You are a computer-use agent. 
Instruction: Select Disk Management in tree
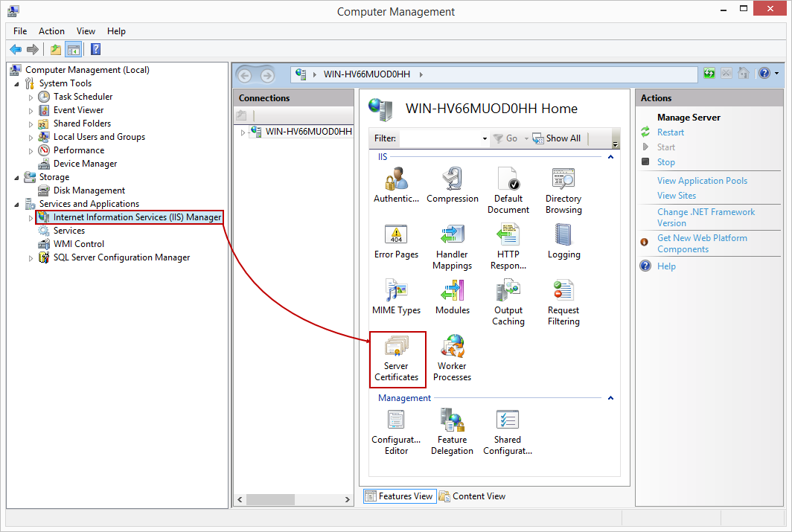tap(89, 190)
